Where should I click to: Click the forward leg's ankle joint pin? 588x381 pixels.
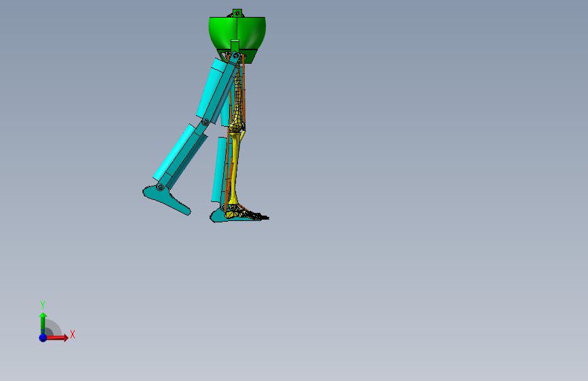pos(160,186)
